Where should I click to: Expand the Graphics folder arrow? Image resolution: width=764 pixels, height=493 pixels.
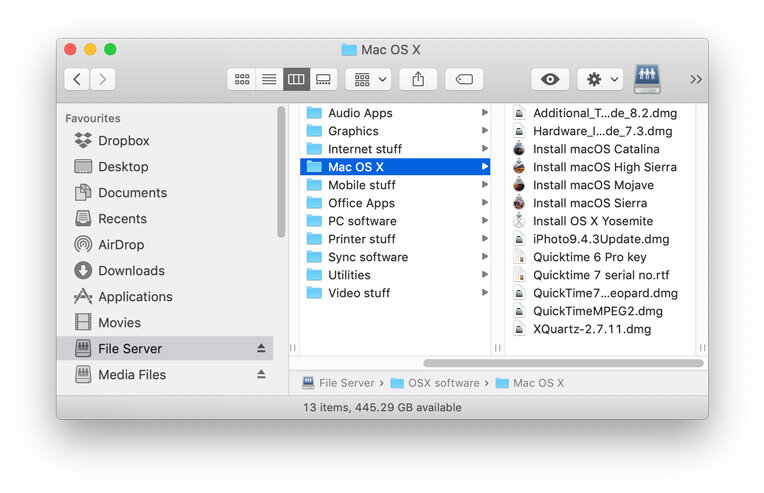(484, 131)
